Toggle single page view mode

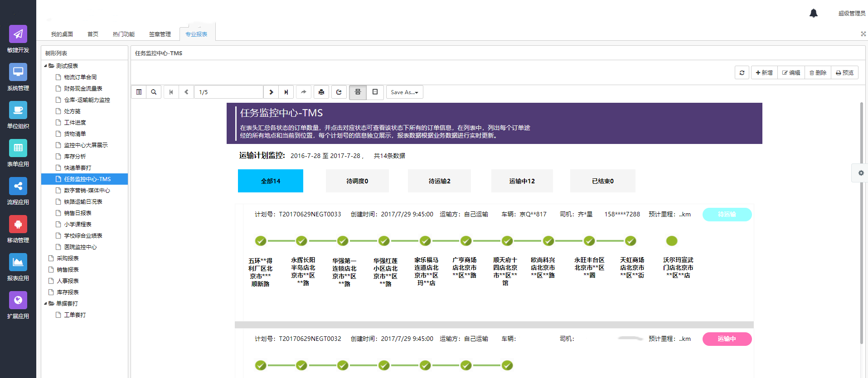375,92
